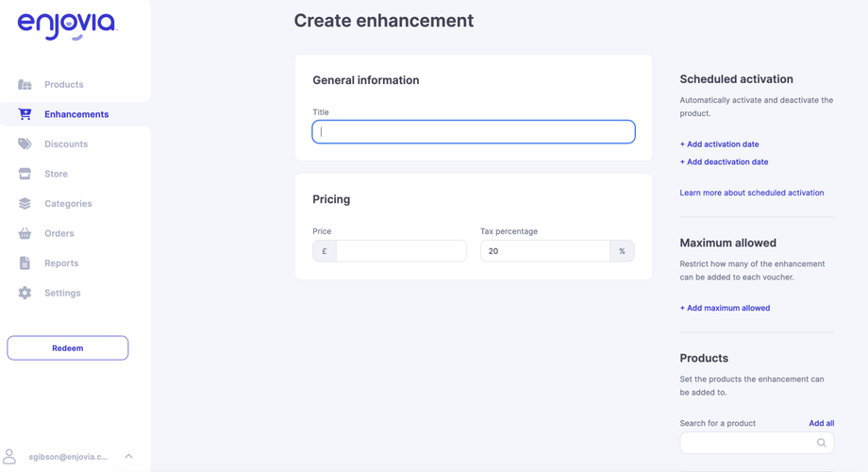Click the Products sidebar icon

pos(25,85)
